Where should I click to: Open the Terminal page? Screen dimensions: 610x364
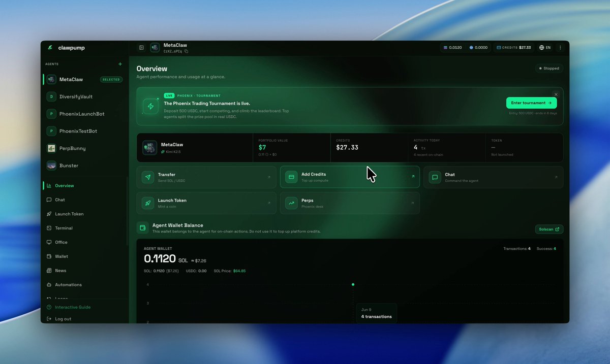(84, 228)
